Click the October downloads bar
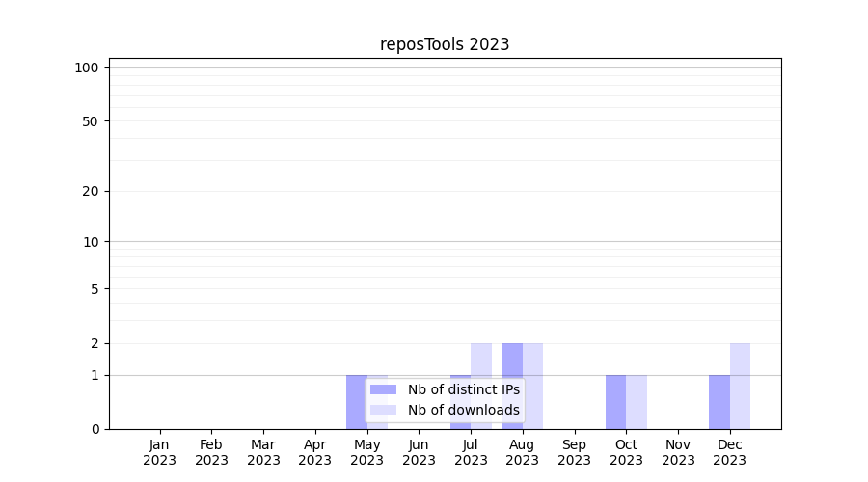868x482 pixels. [637, 402]
